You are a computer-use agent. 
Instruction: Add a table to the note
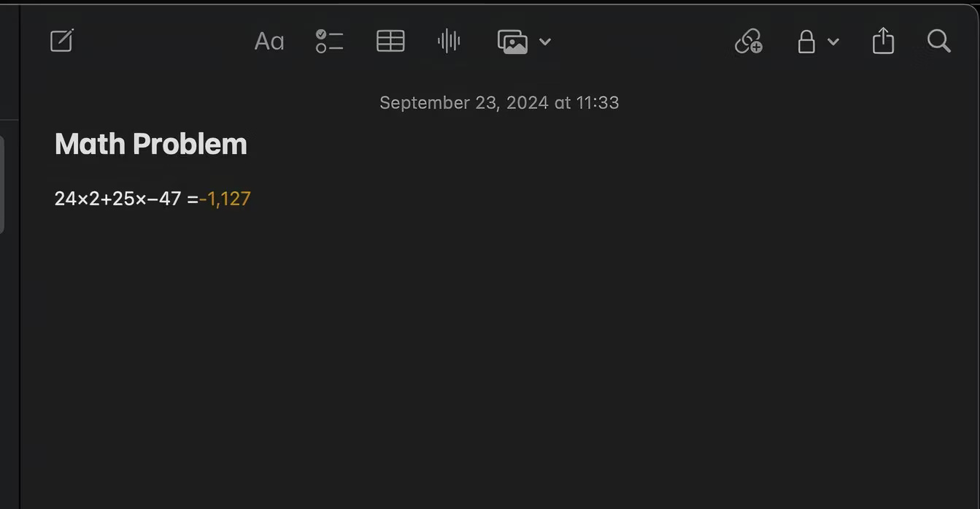click(x=390, y=42)
